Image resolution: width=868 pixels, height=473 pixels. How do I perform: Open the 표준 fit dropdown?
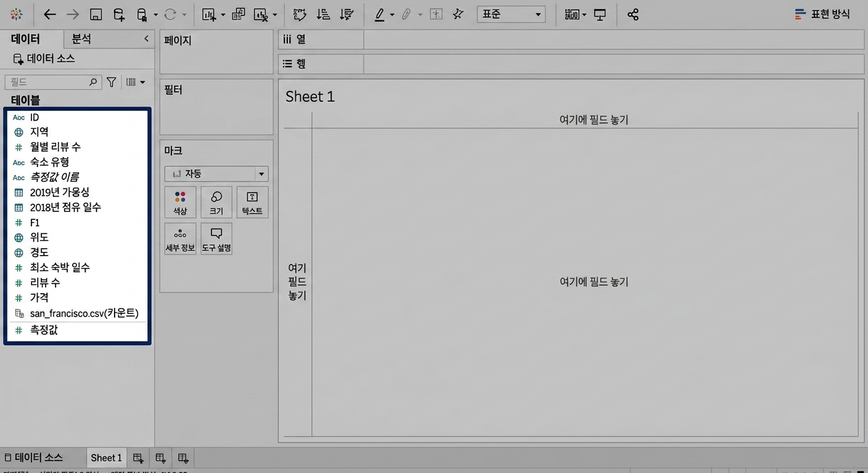click(x=511, y=14)
